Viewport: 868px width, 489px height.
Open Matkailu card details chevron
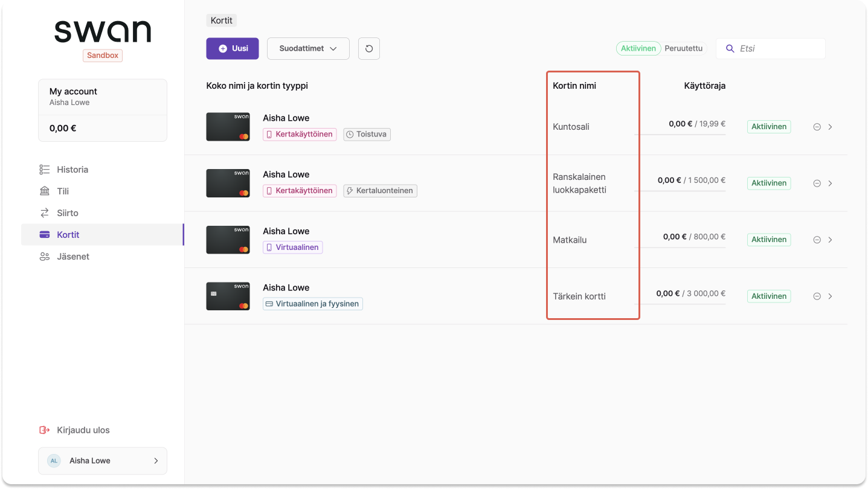click(x=830, y=240)
